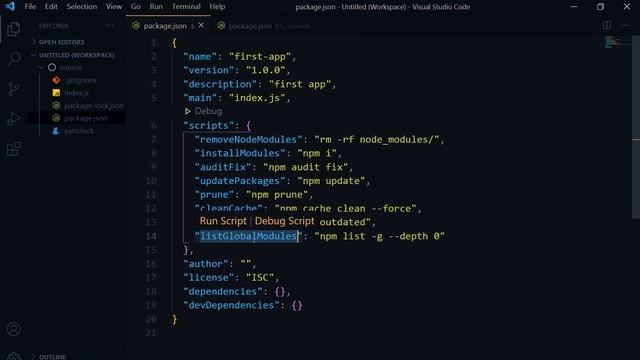Open the View menu
The image size is (640, 360).
point(113,7)
